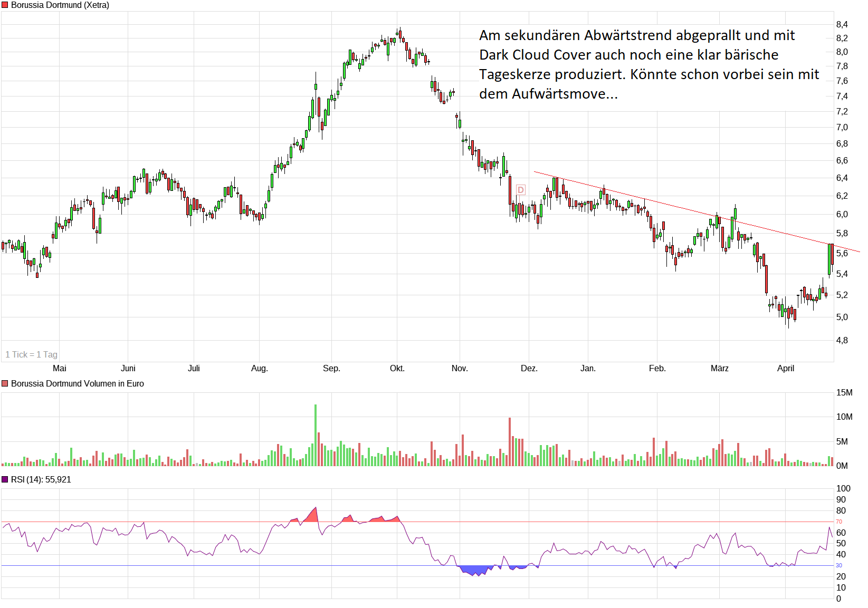The image size is (868, 608).
Task: Click the "40" RSI axis label
Action: (x=841, y=555)
